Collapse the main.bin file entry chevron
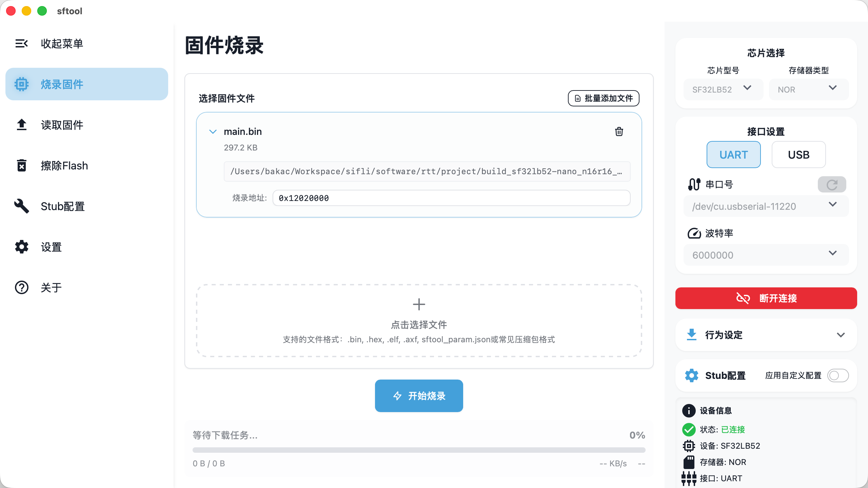 click(x=213, y=131)
